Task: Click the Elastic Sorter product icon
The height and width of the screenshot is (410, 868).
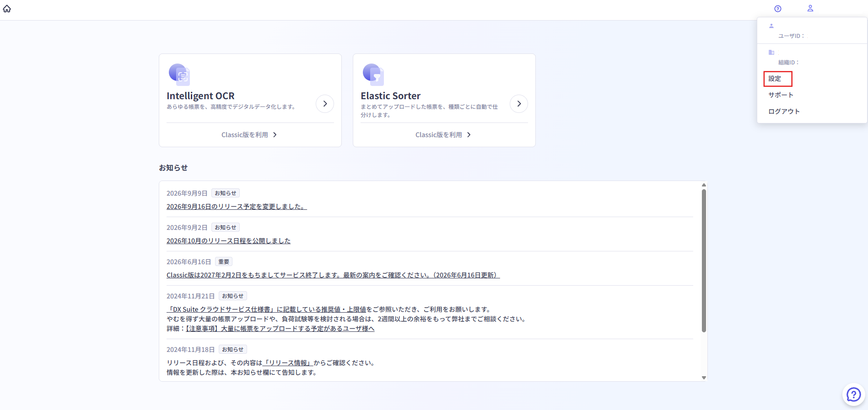Action: tap(373, 75)
